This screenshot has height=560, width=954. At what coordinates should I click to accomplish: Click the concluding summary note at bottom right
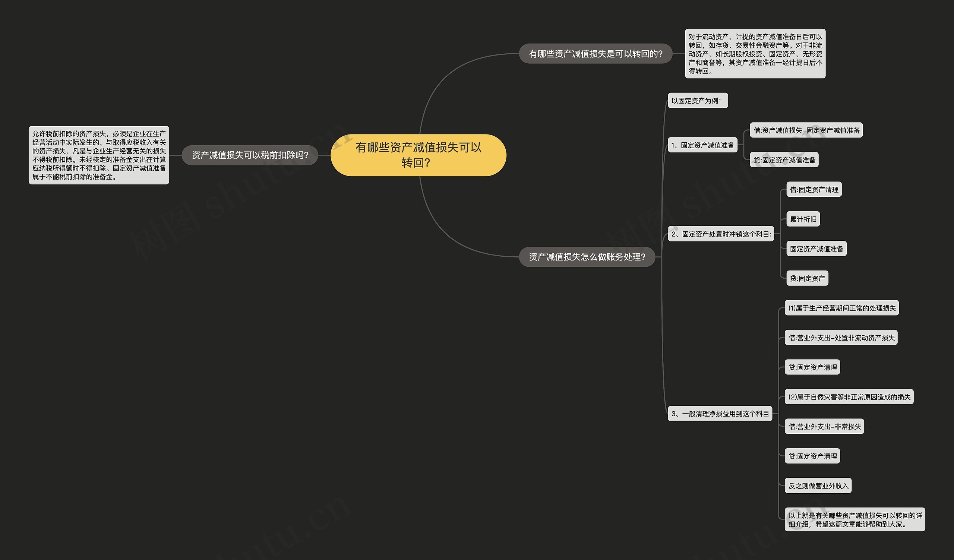tap(855, 519)
